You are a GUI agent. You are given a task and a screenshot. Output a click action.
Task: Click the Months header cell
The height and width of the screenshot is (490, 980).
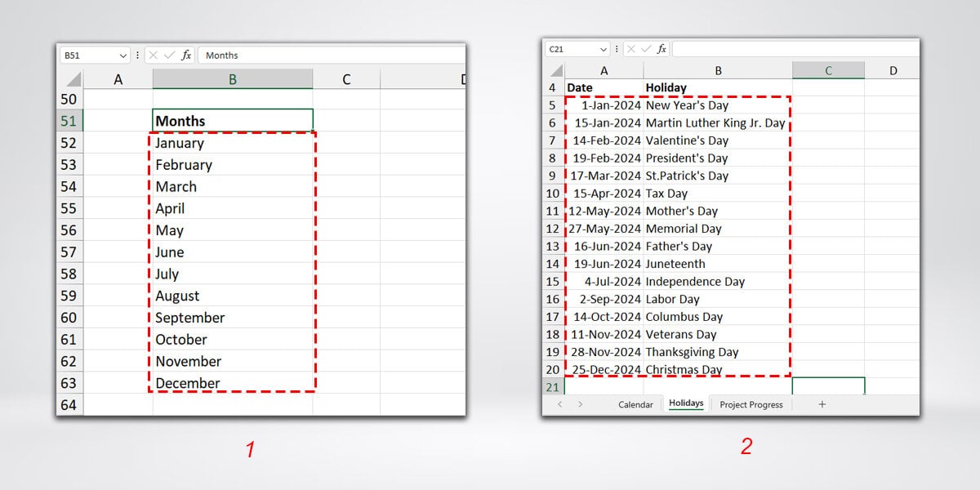point(233,121)
